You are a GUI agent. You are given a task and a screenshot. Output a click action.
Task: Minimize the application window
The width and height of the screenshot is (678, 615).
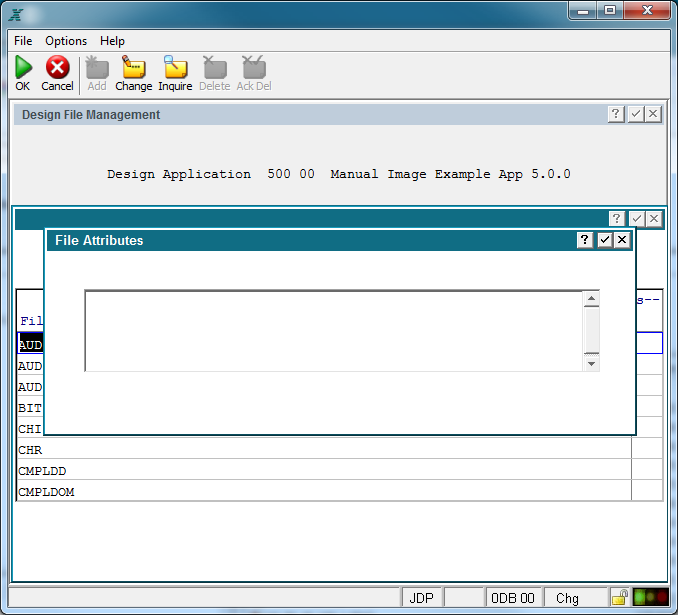(583, 10)
